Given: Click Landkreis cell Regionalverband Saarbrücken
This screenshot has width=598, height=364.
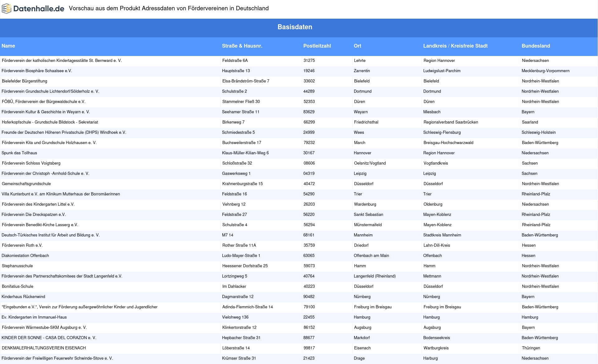Looking at the screenshot, I should pyautogui.click(x=451, y=122).
